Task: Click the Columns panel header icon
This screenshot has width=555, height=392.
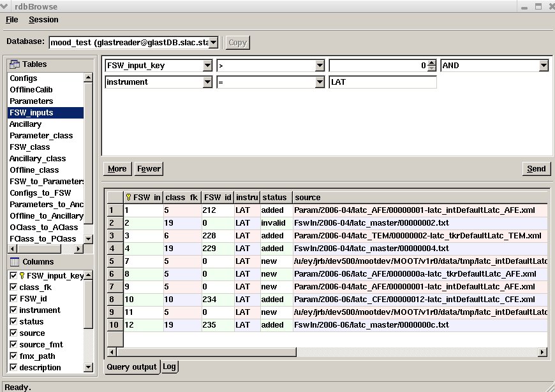Action: pos(15,262)
